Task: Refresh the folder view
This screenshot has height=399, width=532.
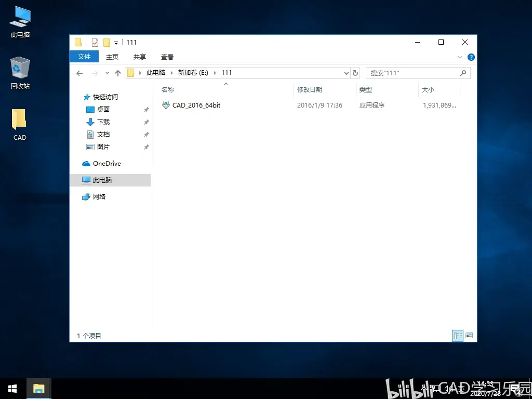Action: [x=355, y=73]
